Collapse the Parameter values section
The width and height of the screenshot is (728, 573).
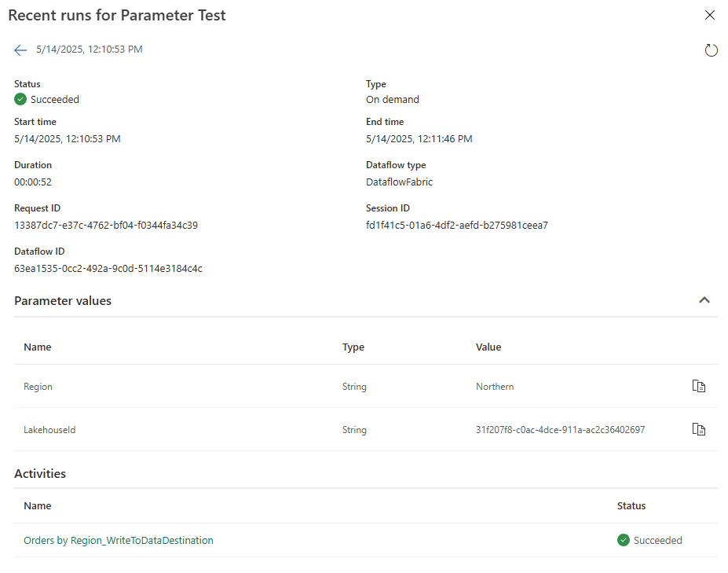[x=704, y=300]
